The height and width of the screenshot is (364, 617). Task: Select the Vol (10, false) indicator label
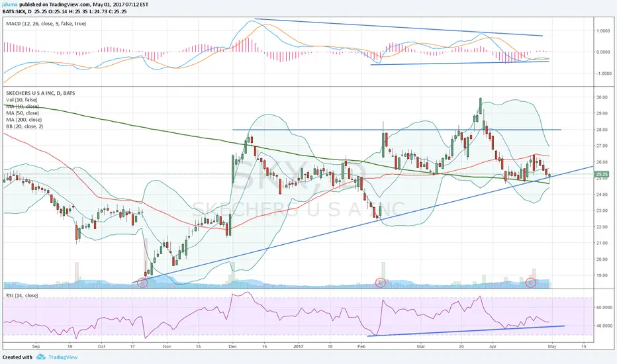tap(22, 100)
